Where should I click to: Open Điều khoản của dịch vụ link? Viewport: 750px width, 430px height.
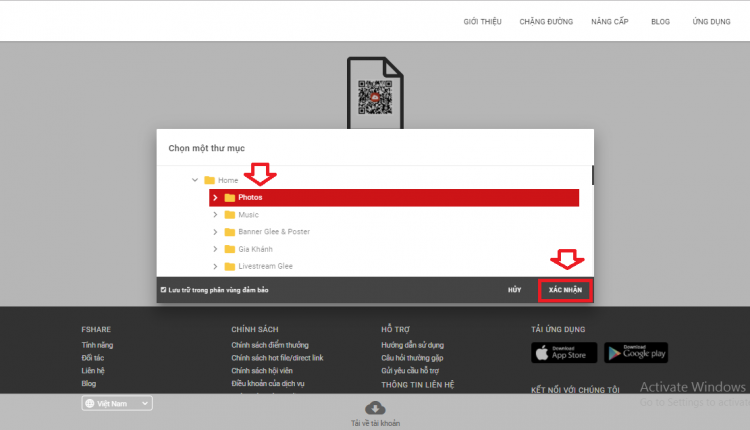pos(268,384)
